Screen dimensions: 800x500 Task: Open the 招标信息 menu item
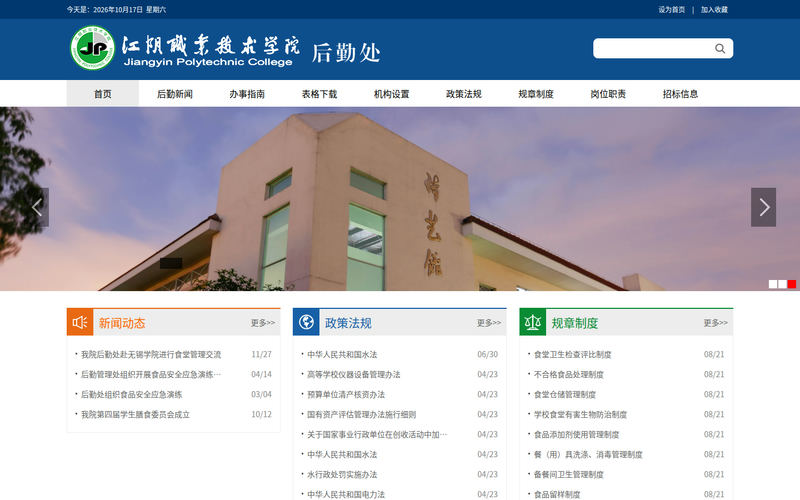680,94
